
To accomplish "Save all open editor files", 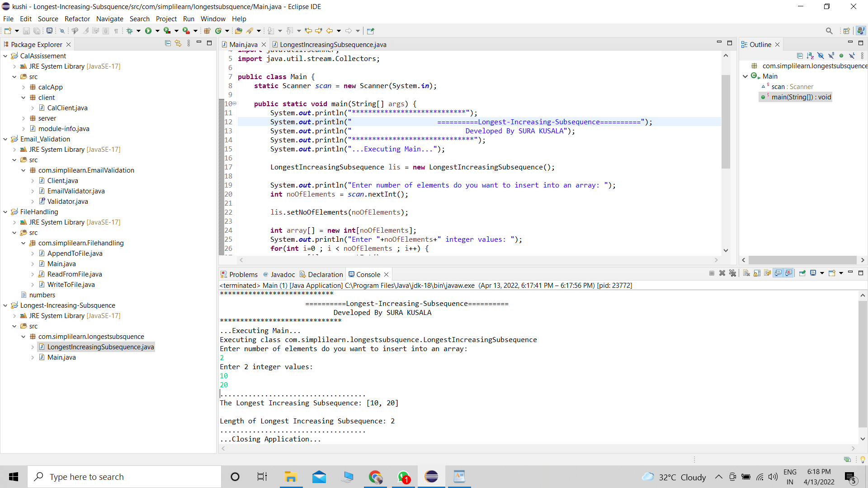I will coord(37,30).
